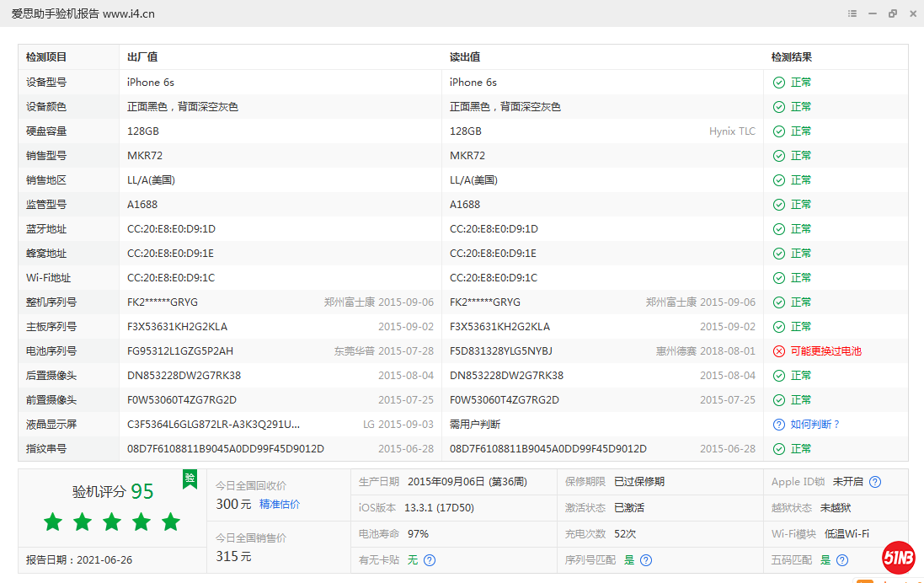Click the 可能更换过电池 warning text

tap(825, 351)
